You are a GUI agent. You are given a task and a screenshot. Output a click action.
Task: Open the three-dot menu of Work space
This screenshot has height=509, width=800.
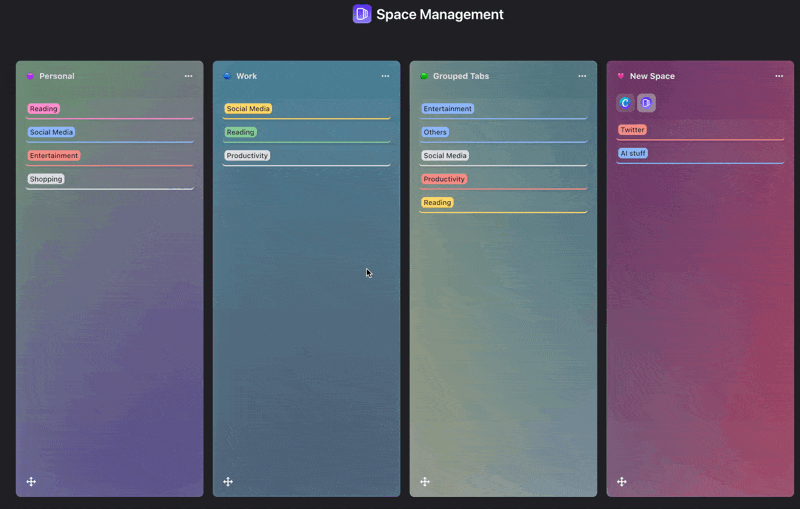coord(385,76)
